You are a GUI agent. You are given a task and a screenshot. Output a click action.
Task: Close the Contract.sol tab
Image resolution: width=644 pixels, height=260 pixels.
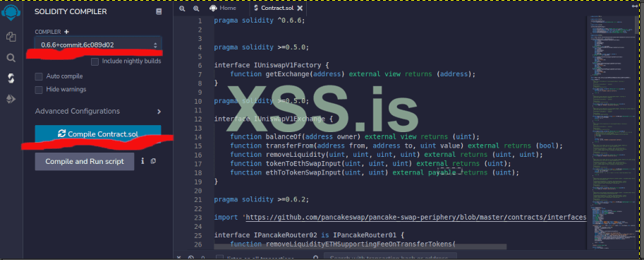click(x=300, y=8)
